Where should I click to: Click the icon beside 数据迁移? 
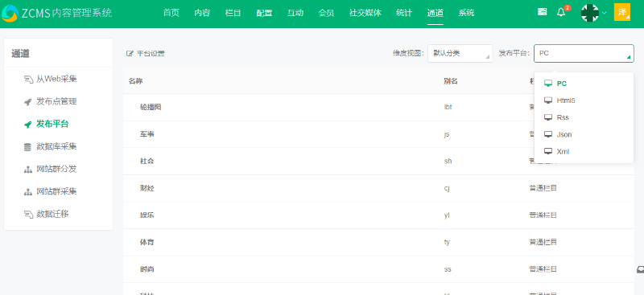coord(28,214)
